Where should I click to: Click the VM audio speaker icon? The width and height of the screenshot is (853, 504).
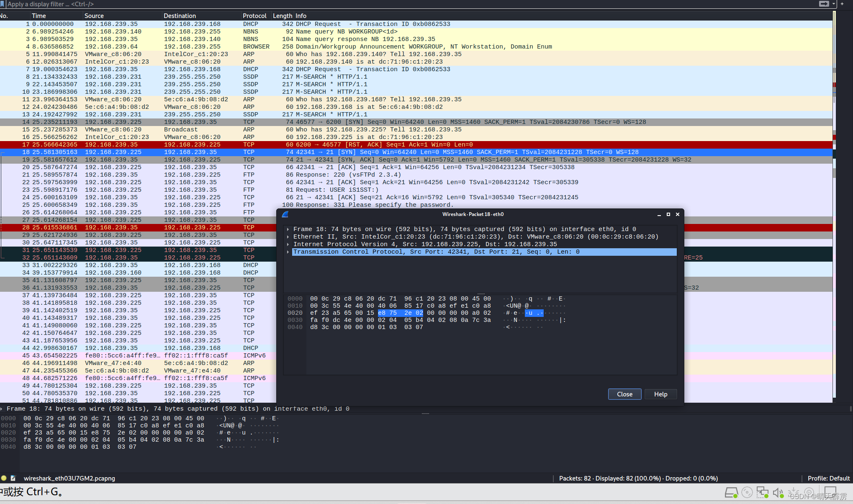coord(778,493)
